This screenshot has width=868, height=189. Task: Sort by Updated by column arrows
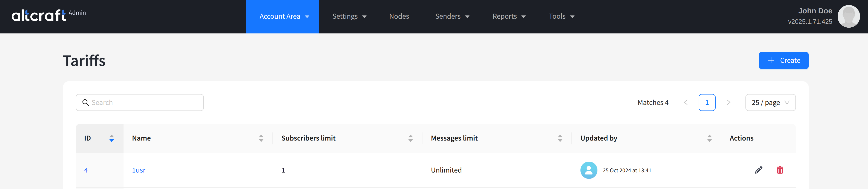point(709,138)
